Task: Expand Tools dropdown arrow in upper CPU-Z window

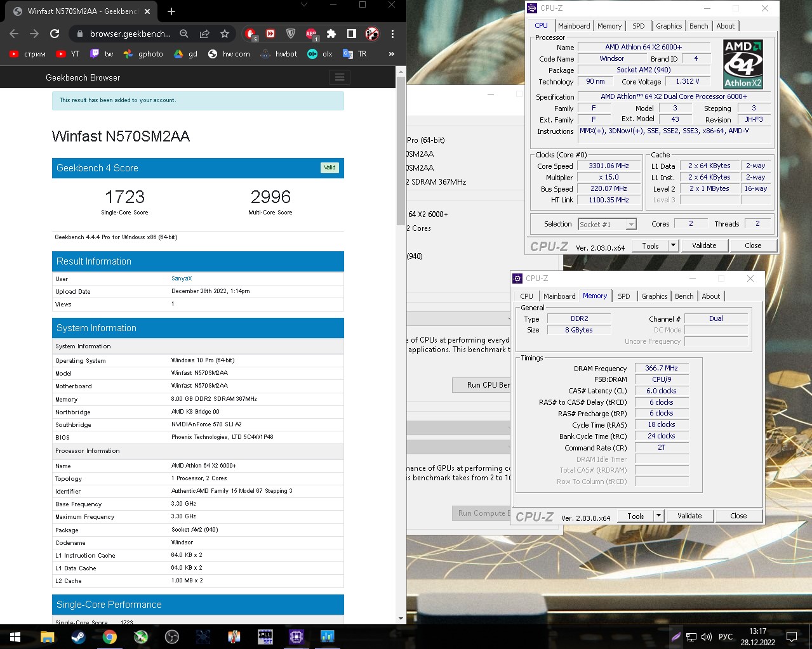Action: click(674, 246)
